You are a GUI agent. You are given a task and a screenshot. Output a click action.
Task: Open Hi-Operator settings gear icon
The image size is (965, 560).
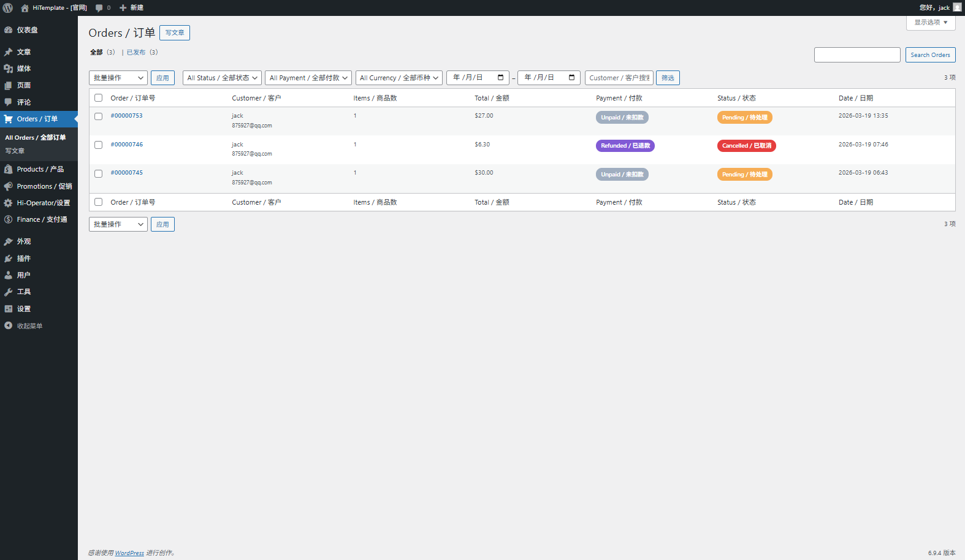(9, 203)
